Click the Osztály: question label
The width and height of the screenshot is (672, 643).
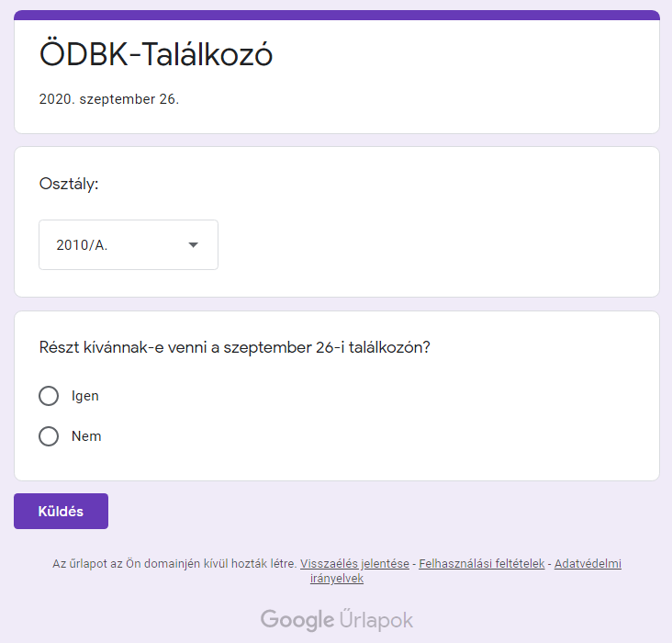coord(69,184)
